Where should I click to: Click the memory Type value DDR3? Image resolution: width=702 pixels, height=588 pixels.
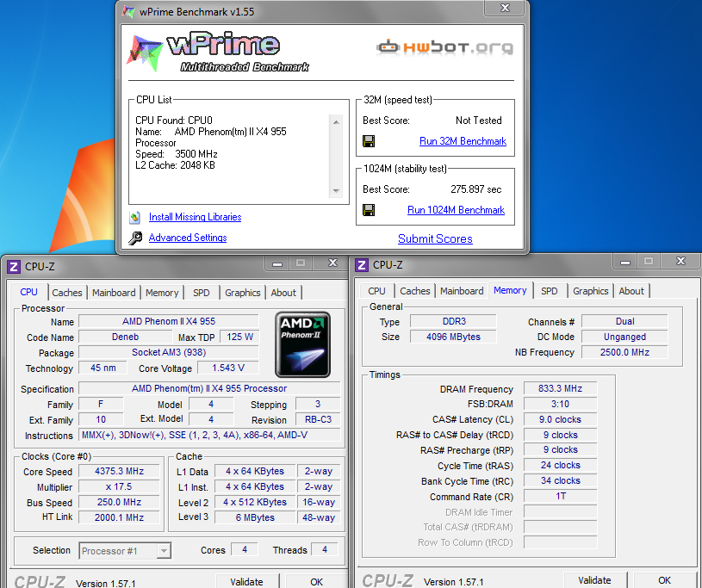click(x=454, y=321)
